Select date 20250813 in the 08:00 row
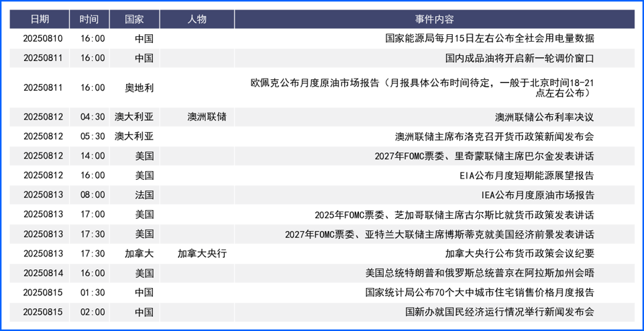The width and height of the screenshot is (644, 331). [x=43, y=195]
